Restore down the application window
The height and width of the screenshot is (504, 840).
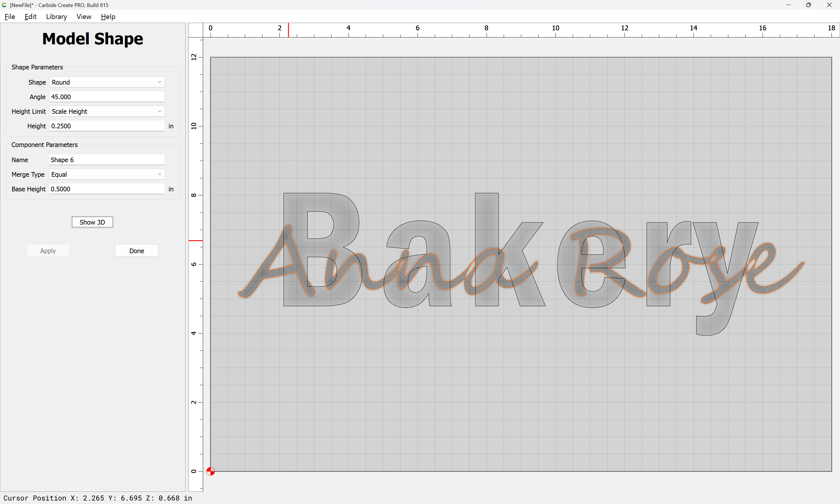pyautogui.click(x=808, y=5)
